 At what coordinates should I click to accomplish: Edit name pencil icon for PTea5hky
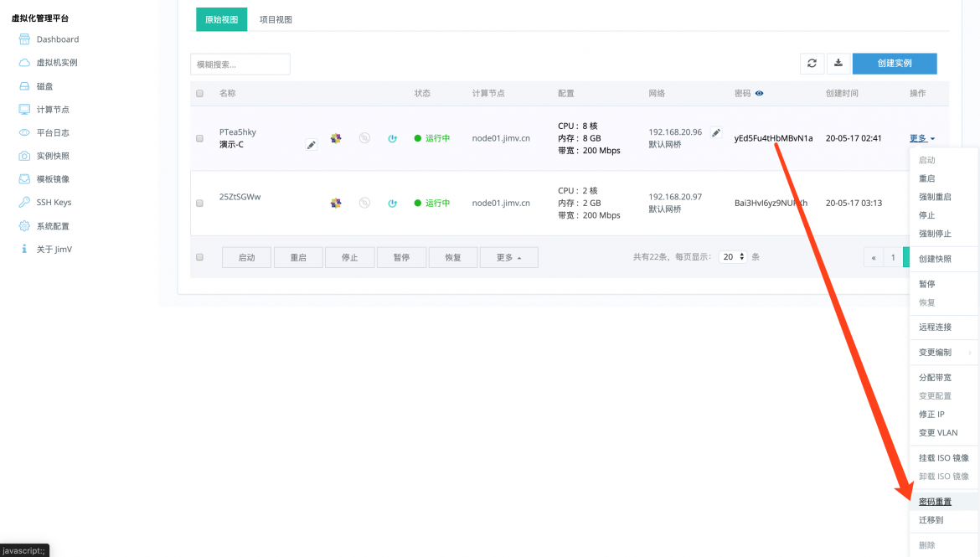pos(311,145)
